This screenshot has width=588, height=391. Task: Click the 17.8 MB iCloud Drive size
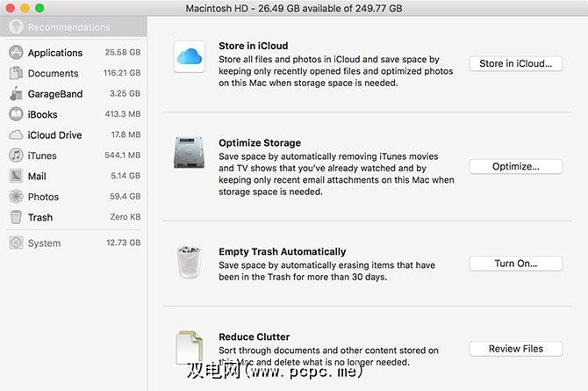125,134
